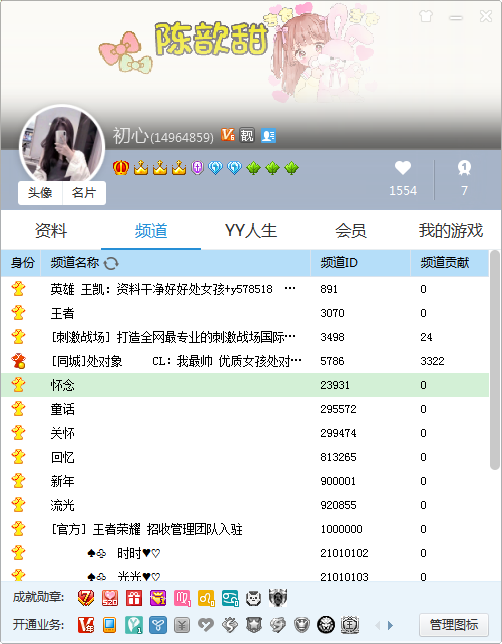Click the red gift box badge
The image size is (502, 644).
point(134,598)
